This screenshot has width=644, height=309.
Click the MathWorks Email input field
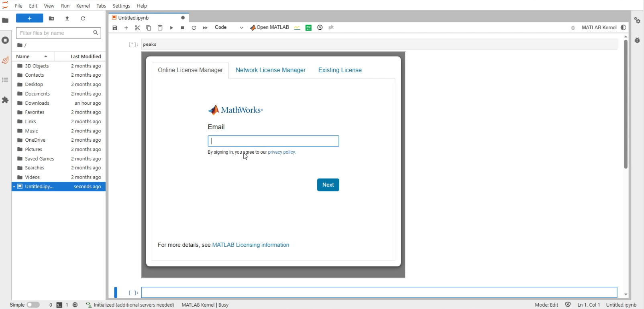pos(273,141)
